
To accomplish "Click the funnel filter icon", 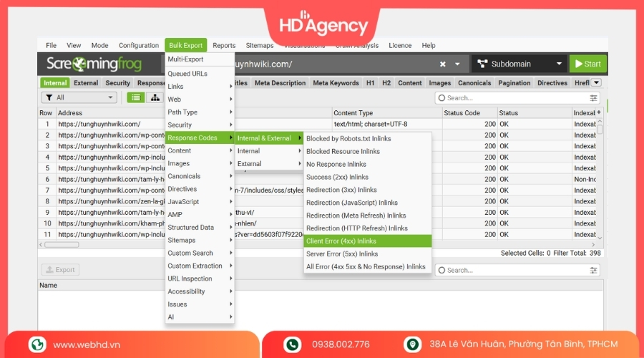I will [49, 97].
